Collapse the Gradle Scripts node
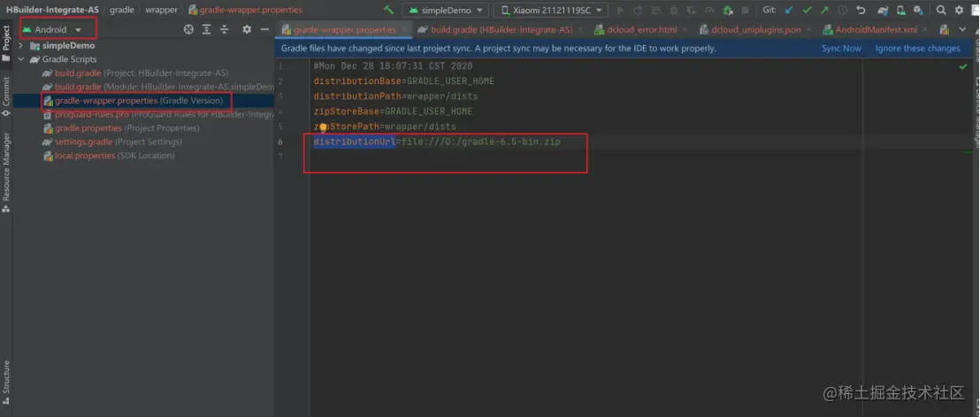Image resolution: width=980 pixels, height=417 pixels. click(21, 59)
